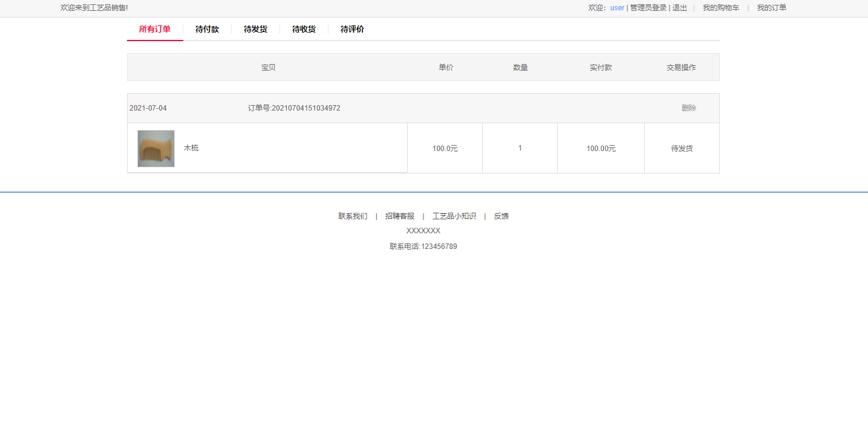This screenshot has height=426, width=868.
Task: Switch back to the 所有订单 tab
Action: (155, 29)
